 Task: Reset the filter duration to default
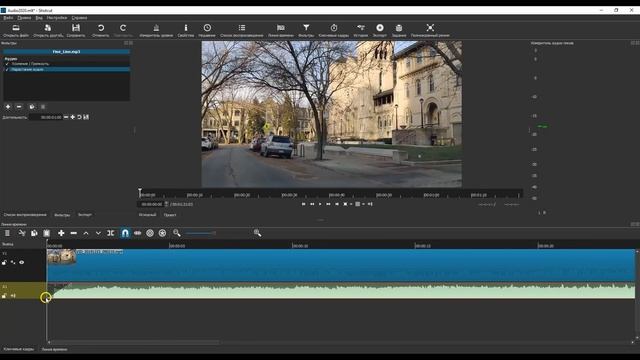[79, 117]
